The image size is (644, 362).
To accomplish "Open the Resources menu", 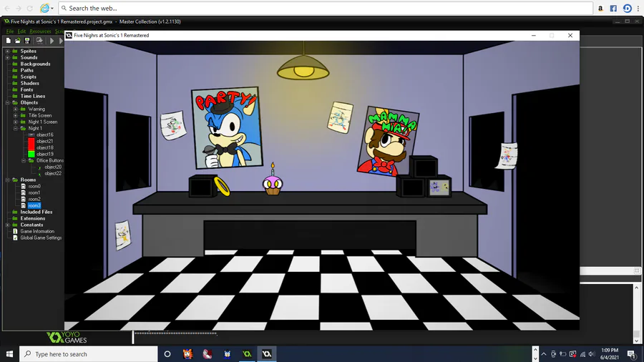I will 40,31.
